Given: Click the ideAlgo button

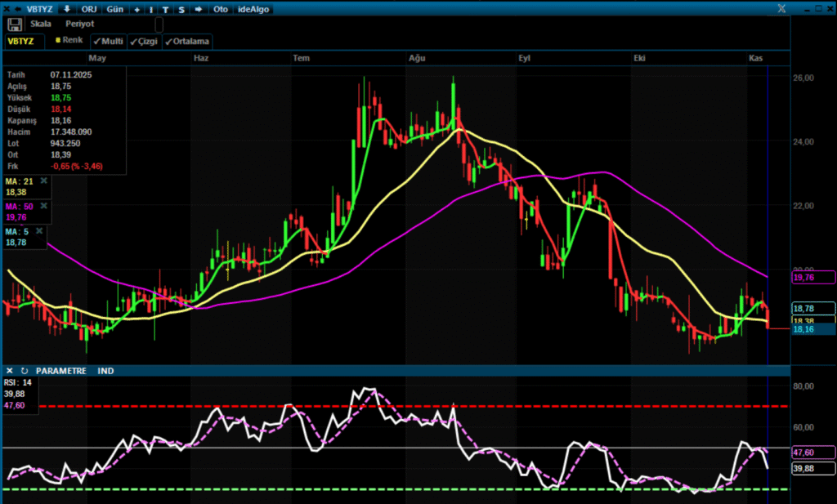Looking at the screenshot, I should (x=253, y=9).
